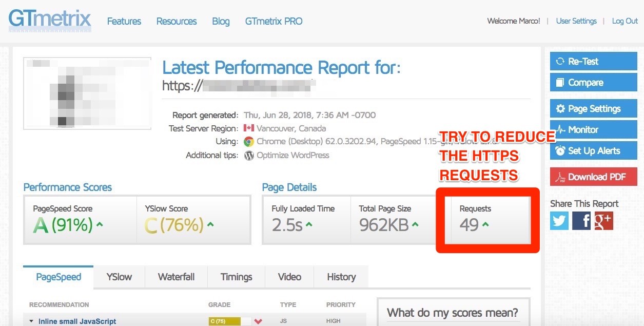
Task: Click the PRIORITY column header
Action: 341,304
